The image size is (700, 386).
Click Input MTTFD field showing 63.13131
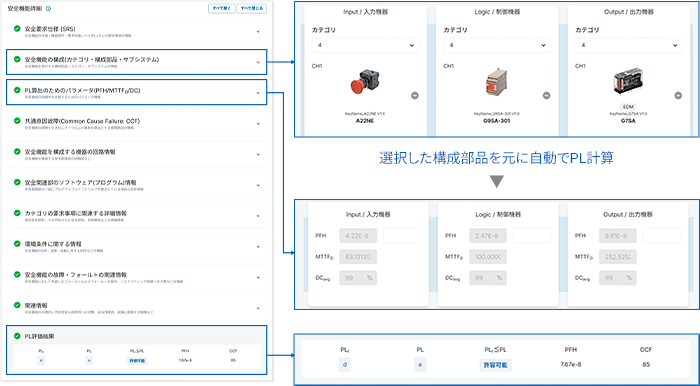coord(358,257)
